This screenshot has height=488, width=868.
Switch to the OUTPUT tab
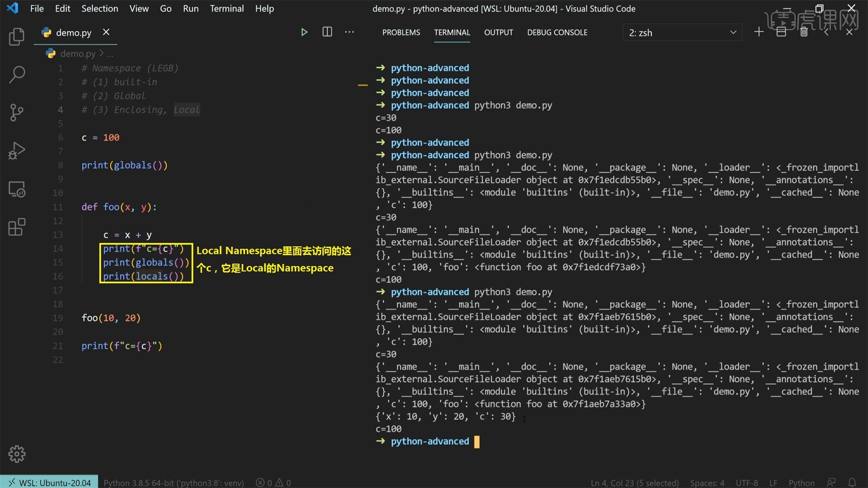(x=498, y=32)
